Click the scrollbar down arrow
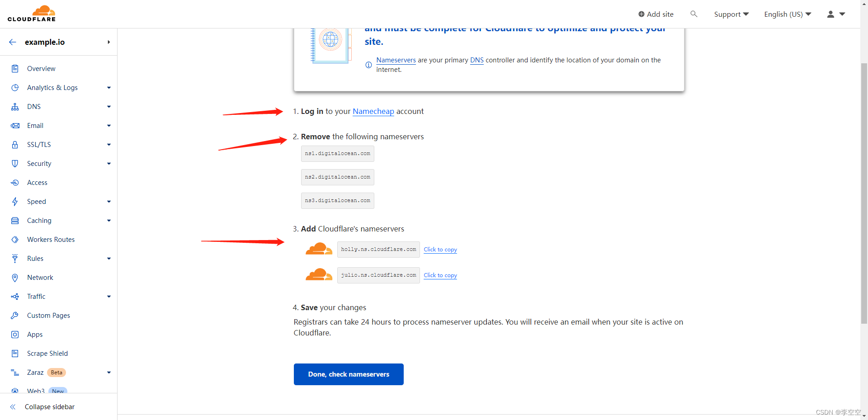 [864, 415]
